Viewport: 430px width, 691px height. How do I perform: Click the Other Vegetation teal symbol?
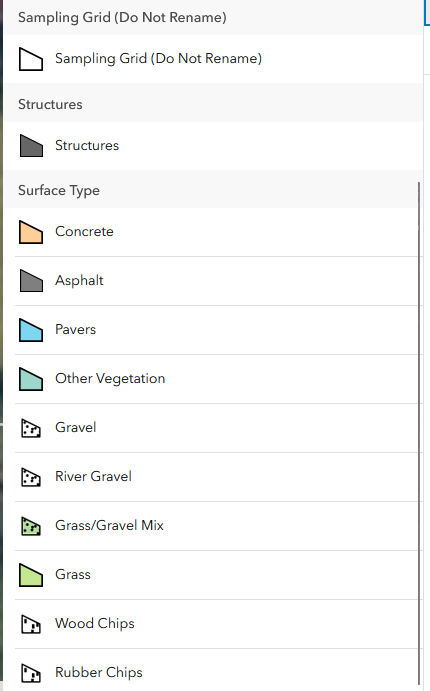(x=31, y=379)
